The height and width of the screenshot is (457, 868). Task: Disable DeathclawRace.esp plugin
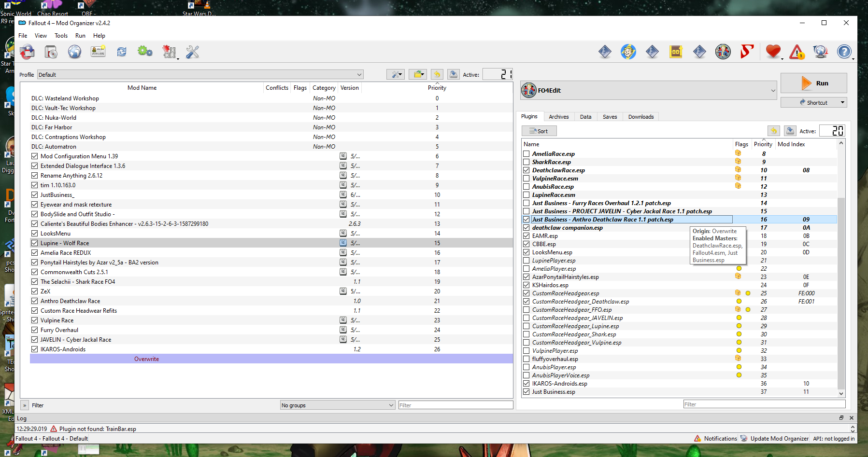coord(526,170)
